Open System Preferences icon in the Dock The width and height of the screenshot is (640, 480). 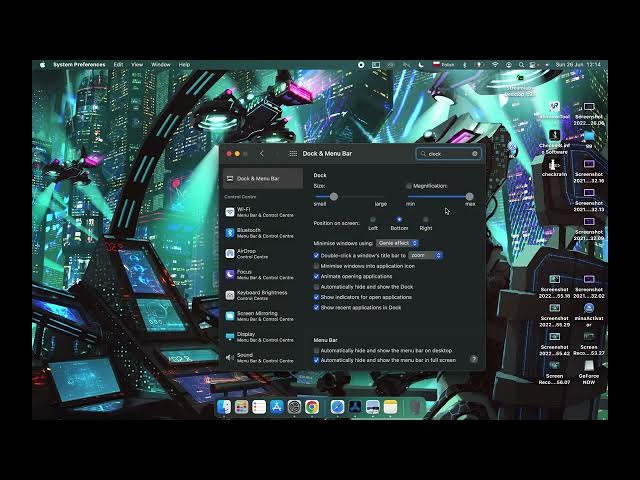294,407
